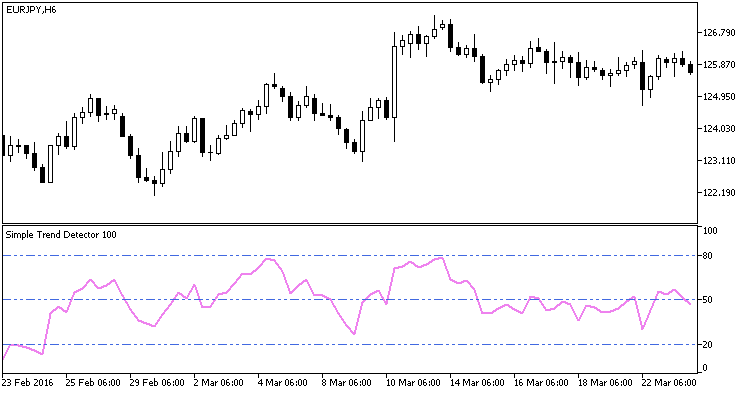Click the indicator scale value 80
The height and width of the screenshot is (394, 750).
pyautogui.click(x=707, y=256)
